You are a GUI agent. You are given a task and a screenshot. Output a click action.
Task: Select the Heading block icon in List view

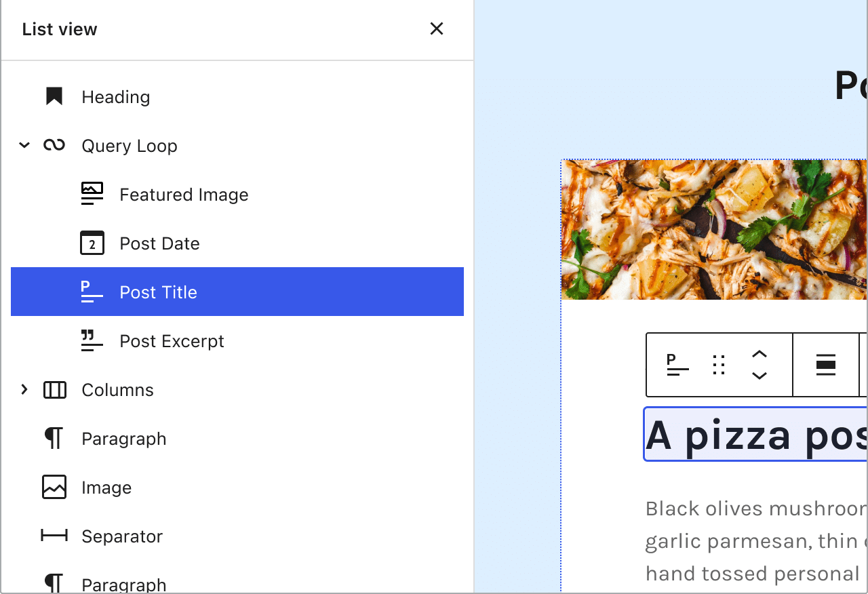tap(54, 96)
